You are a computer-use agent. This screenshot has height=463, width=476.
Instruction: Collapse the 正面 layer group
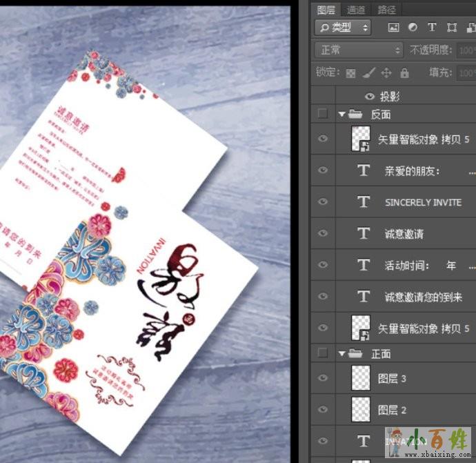(x=342, y=353)
